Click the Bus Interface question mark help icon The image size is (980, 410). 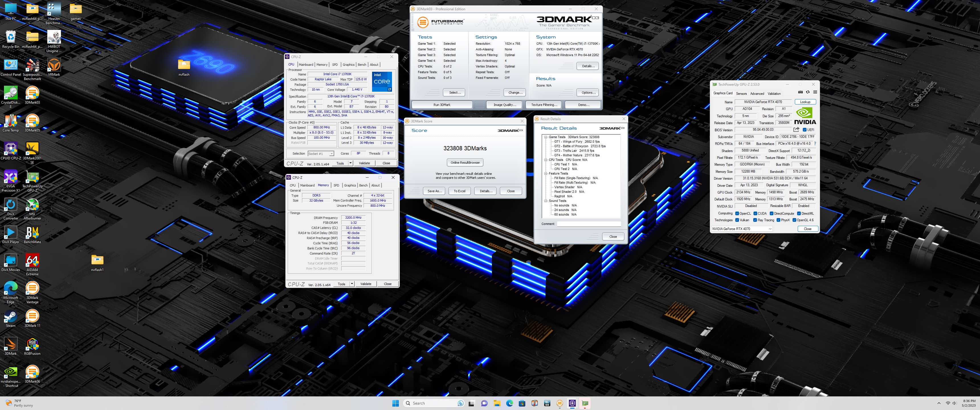click(x=815, y=143)
